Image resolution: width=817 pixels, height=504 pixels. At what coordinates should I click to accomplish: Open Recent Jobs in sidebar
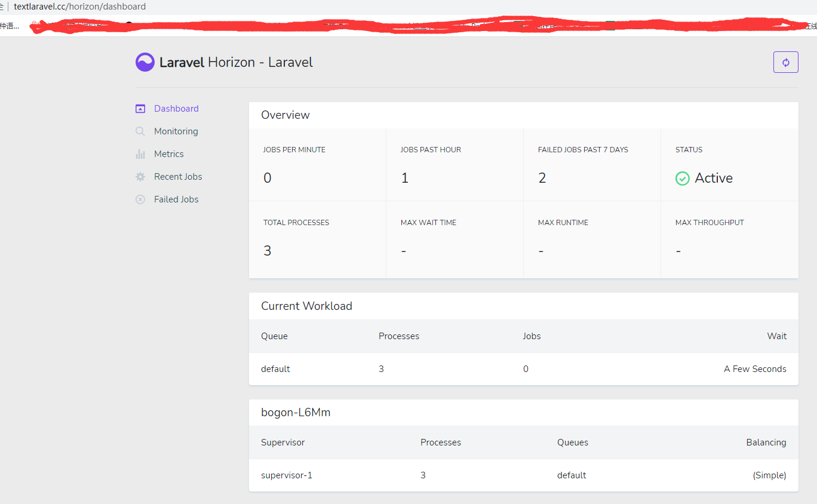(178, 177)
